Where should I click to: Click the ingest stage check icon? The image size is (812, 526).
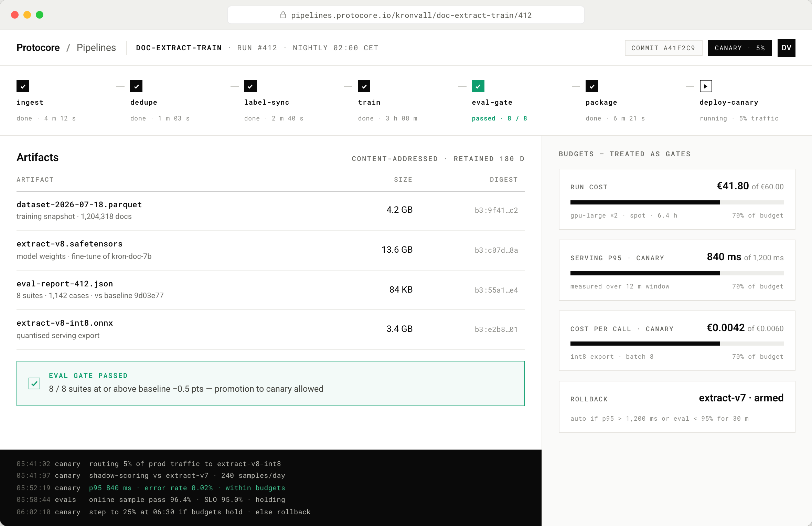click(23, 86)
